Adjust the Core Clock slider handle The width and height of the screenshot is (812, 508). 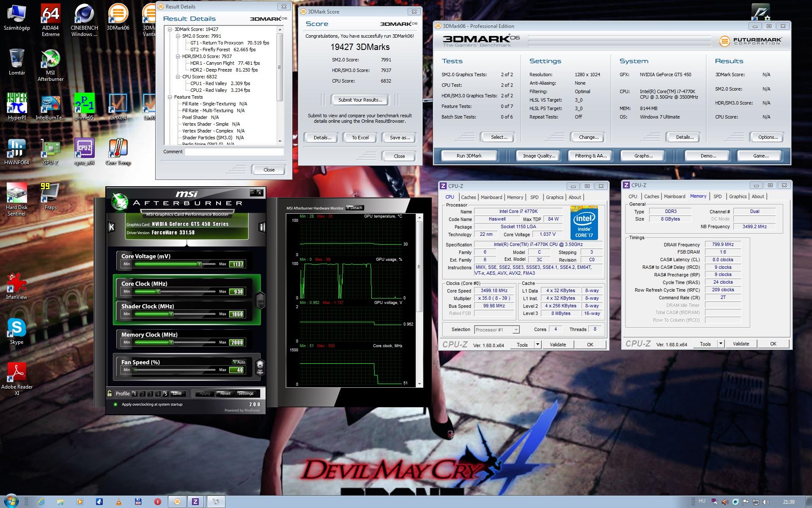pyautogui.click(x=158, y=291)
